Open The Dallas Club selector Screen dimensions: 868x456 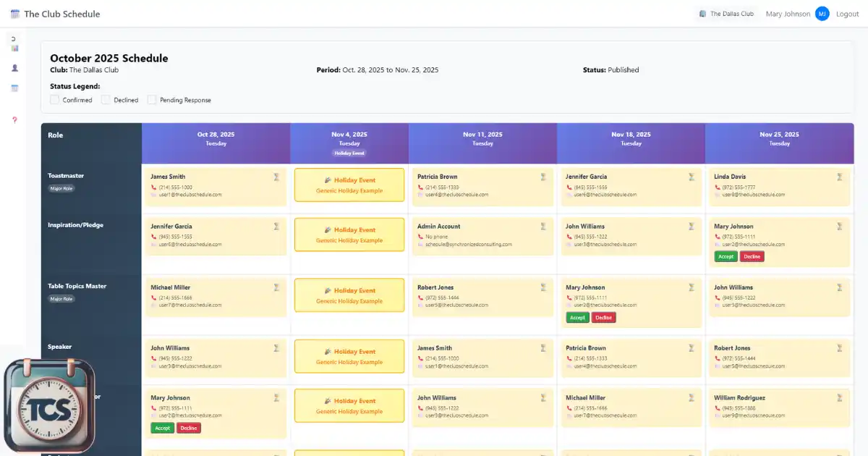pos(726,14)
